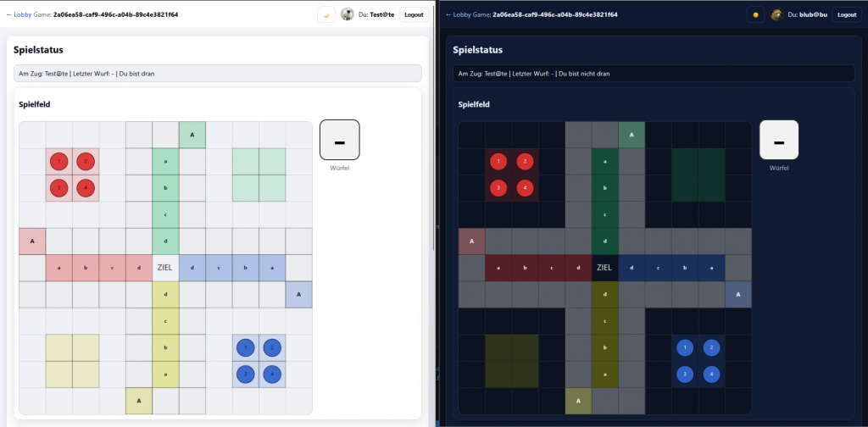This screenshot has height=427, width=868.
Task: Click Test@te user avatar
Action: point(347,14)
